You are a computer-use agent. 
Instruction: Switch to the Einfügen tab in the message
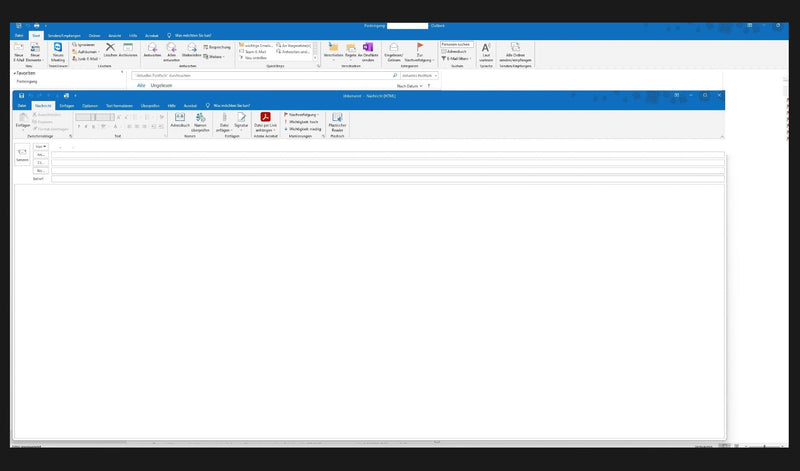[x=67, y=105]
